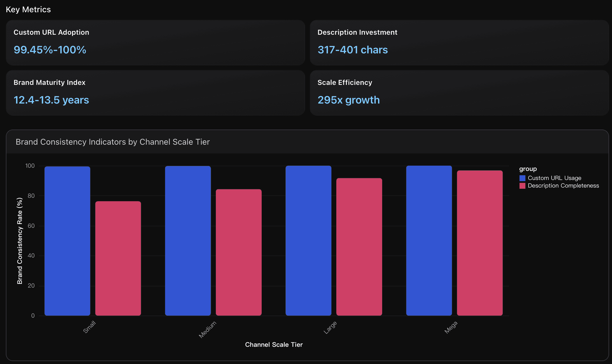The height and width of the screenshot is (364, 612).
Task: Click the Medium axis label
Action: pos(208,329)
